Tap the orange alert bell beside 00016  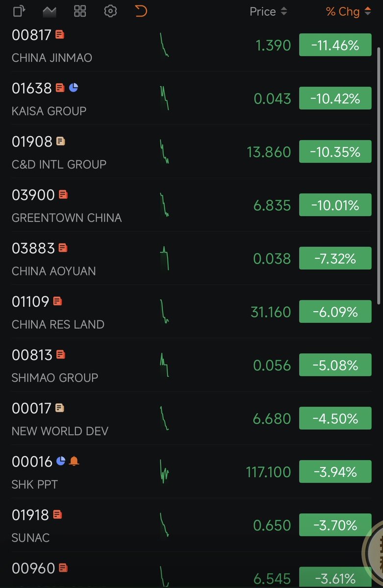[x=74, y=461]
